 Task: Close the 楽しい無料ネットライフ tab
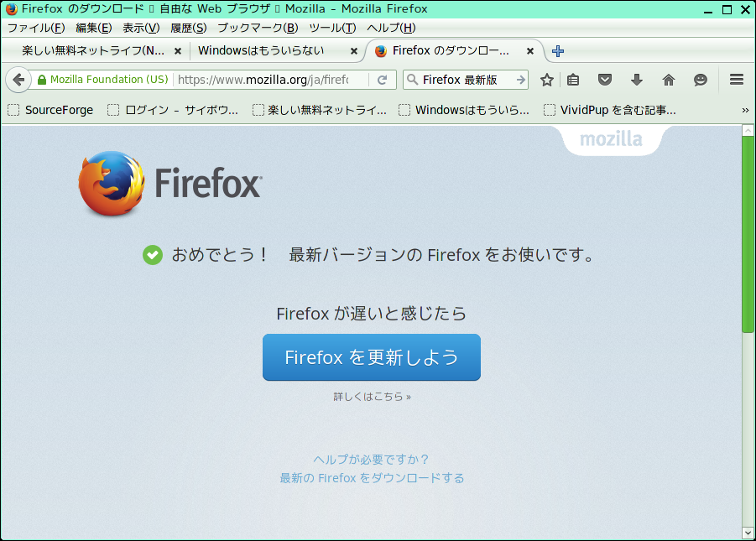tap(178, 51)
